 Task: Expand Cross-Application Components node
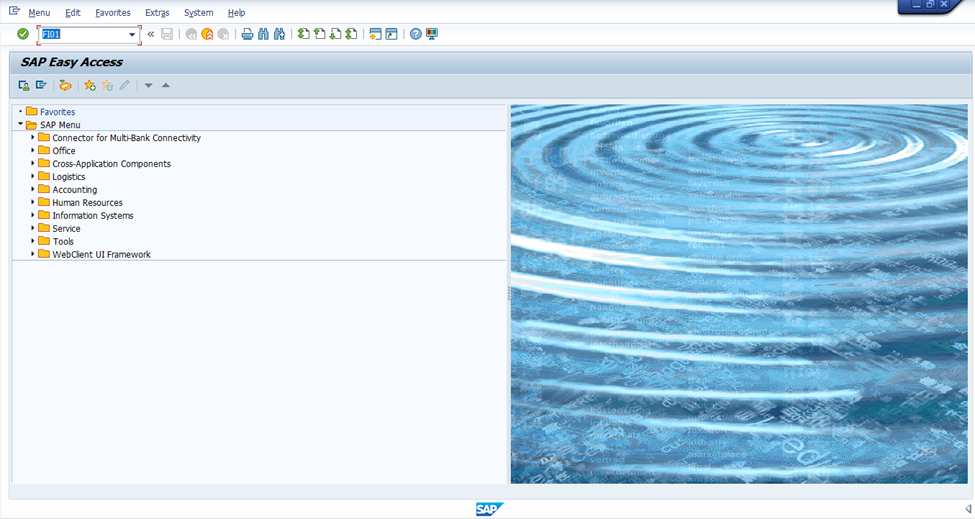[32, 163]
